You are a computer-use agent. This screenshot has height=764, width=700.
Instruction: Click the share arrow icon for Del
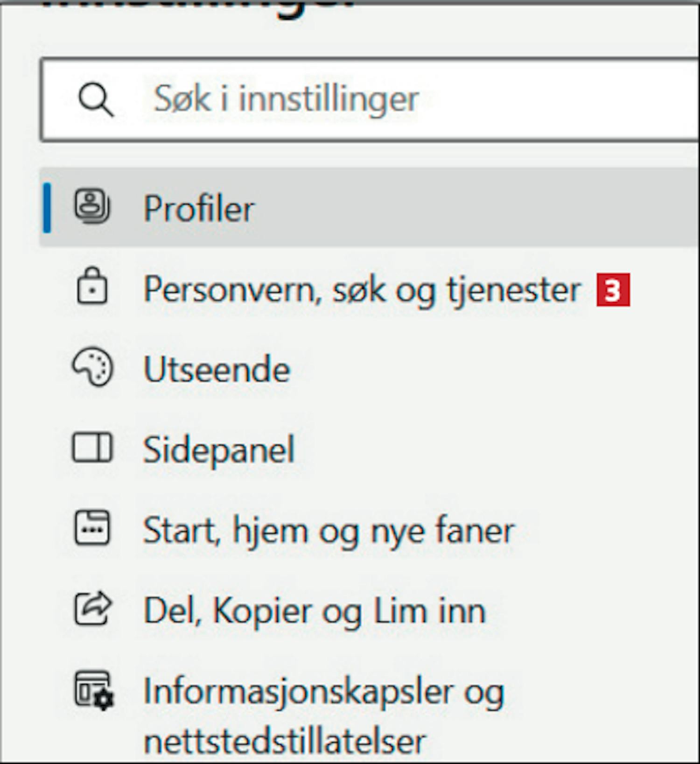point(93,608)
